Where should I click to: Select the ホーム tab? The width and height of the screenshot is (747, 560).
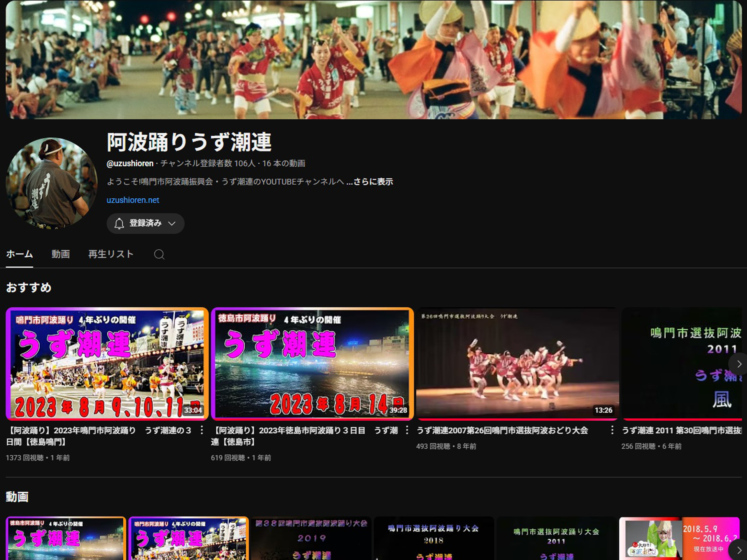coord(19,254)
